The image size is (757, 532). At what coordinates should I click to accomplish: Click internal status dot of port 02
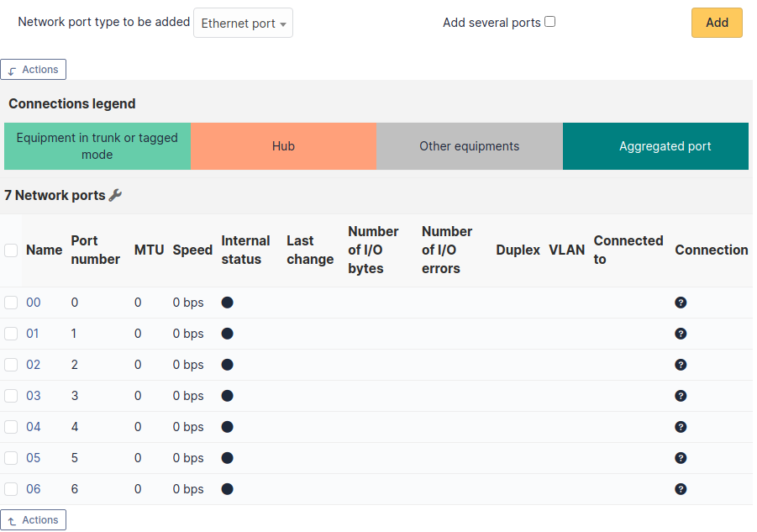(228, 365)
